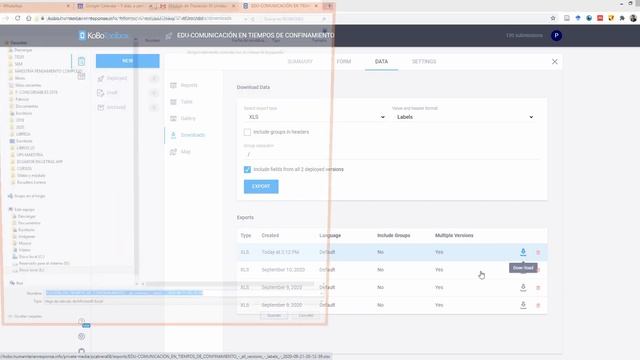Download the bottom export in the list
Viewport: 640px width, 360px height.
click(523, 305)
